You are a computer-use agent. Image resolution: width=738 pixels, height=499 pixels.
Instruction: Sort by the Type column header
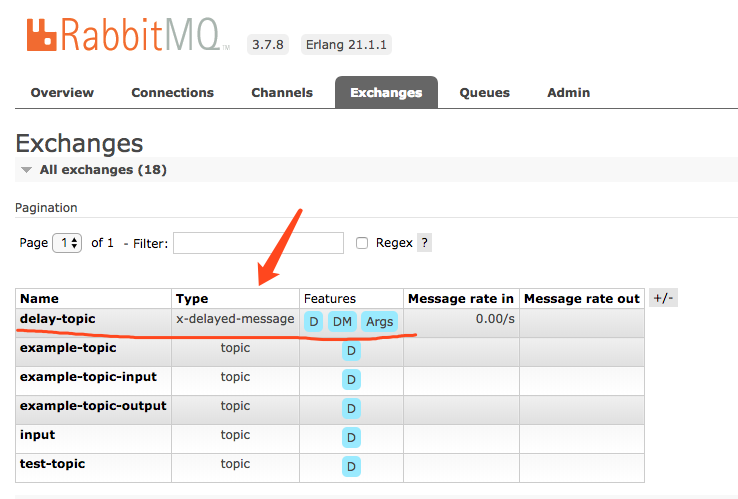pyautogui.click(x=192, y=298)
